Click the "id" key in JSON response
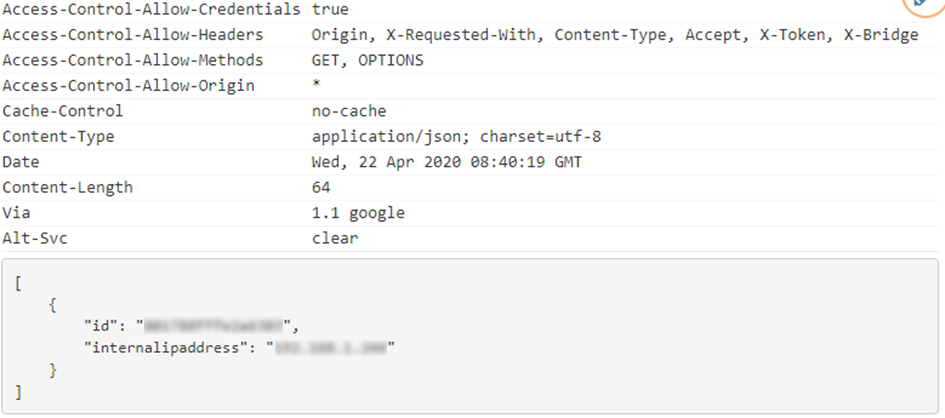 [x=99, y=326]
